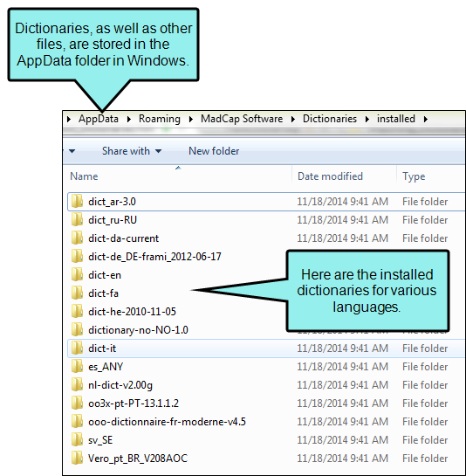This screenshot has height=476, width=466.
Task: Click the New folder button
Action: pos(214,151)
